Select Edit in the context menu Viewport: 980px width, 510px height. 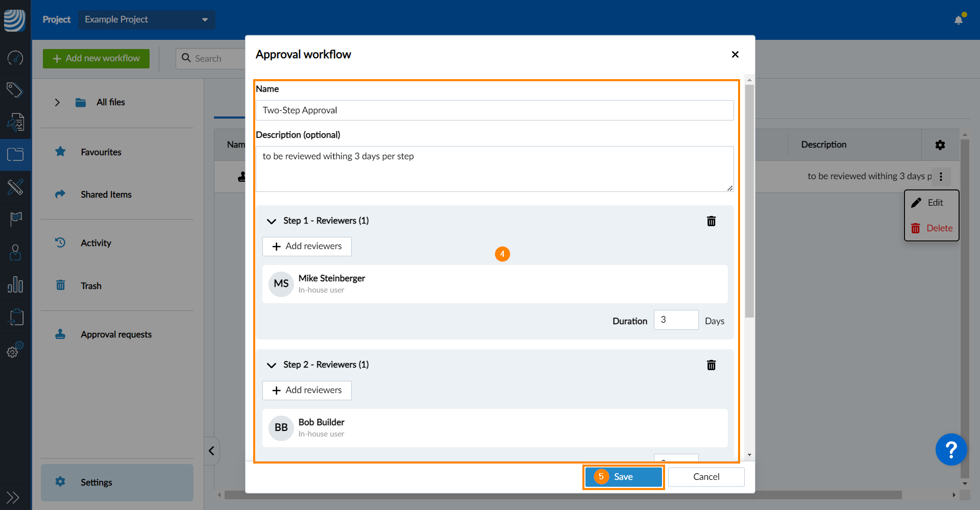(x=932, y=203)
